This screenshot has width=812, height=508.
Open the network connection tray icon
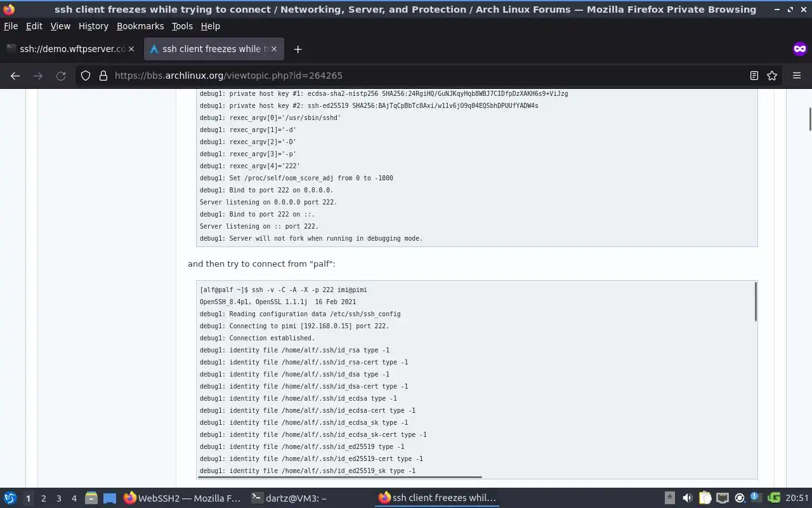pos(722,498)
